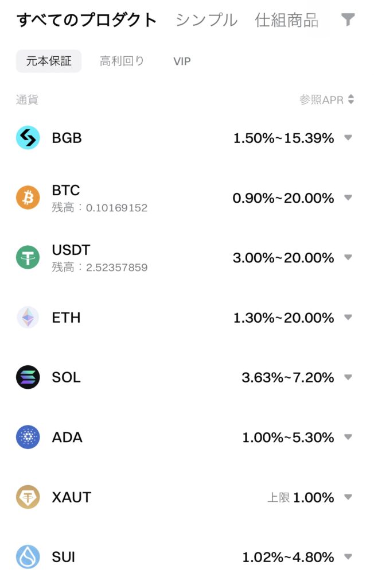Tap the black Solana logo

tap(28, 377)
